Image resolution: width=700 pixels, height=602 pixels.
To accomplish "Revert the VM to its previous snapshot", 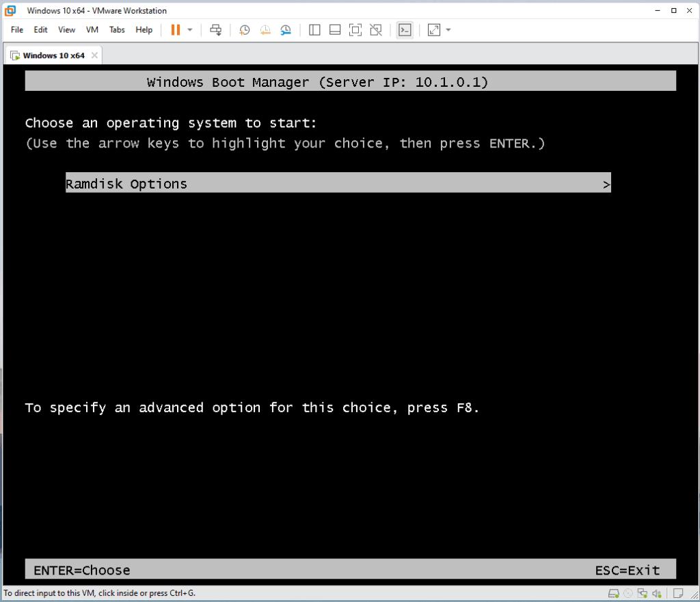I will pyautogui.click(x=265, y=30).
